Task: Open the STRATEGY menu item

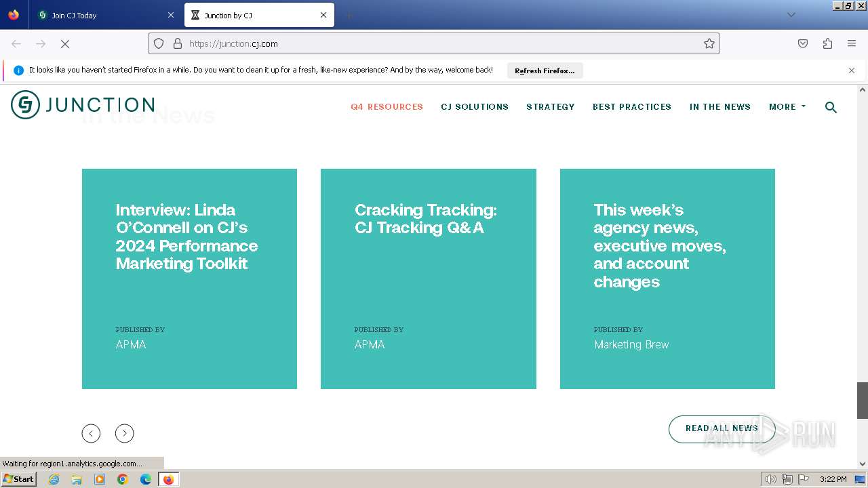Action: (551, 107)
